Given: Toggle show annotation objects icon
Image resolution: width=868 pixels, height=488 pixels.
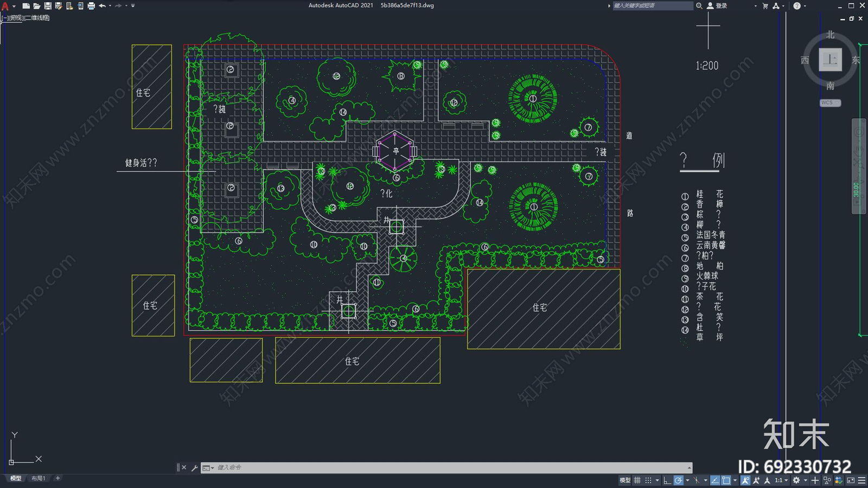Looking at the screenshot, I should (746, 480).
